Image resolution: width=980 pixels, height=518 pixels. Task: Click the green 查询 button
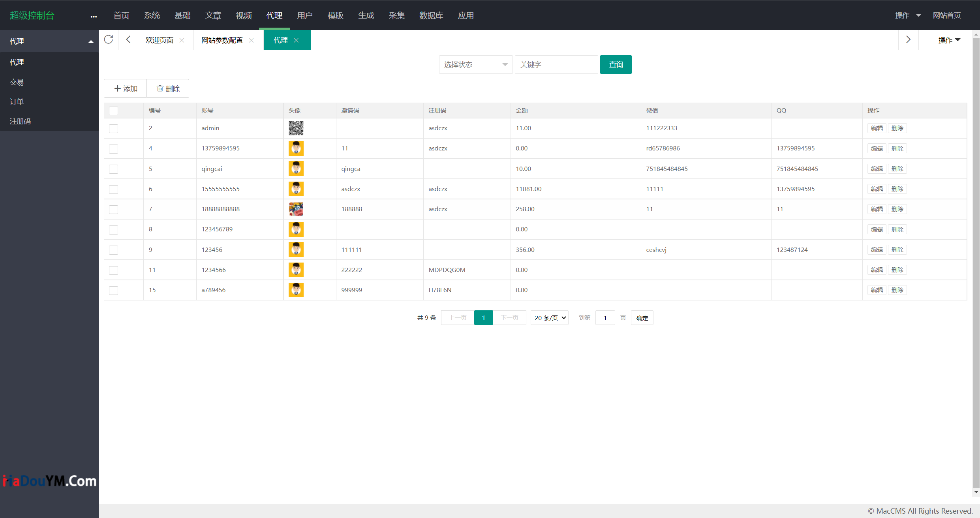[x=616, y=64]
